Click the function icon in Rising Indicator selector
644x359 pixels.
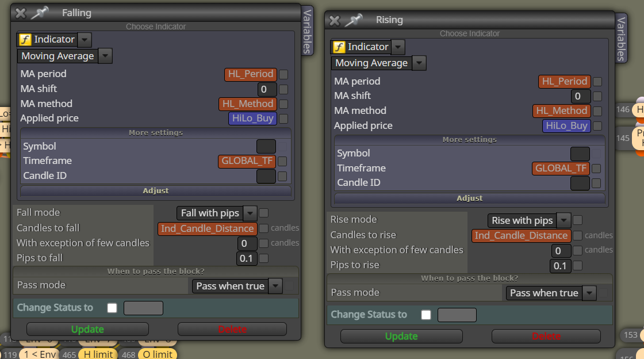point(339,47)
